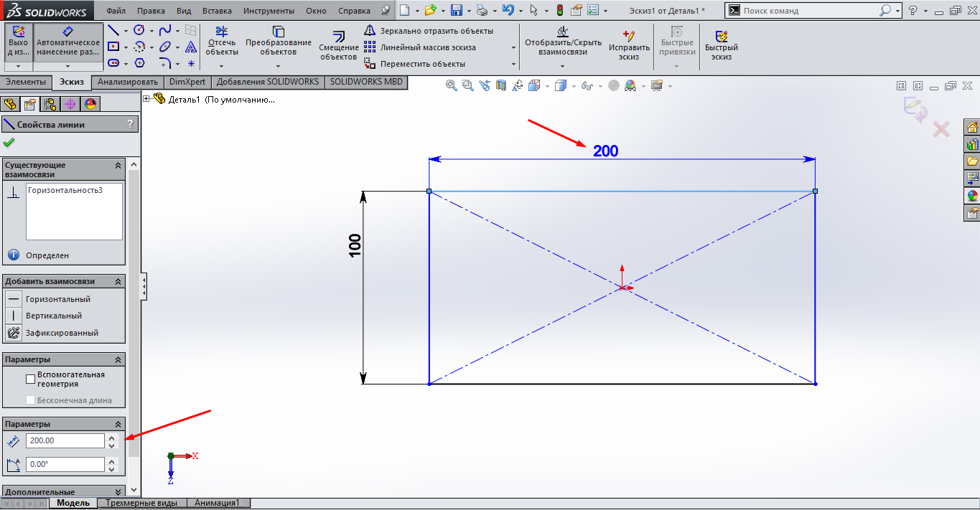Select the Ellipse sketch tool
This screenshot has height=510, width=980.
165,47
